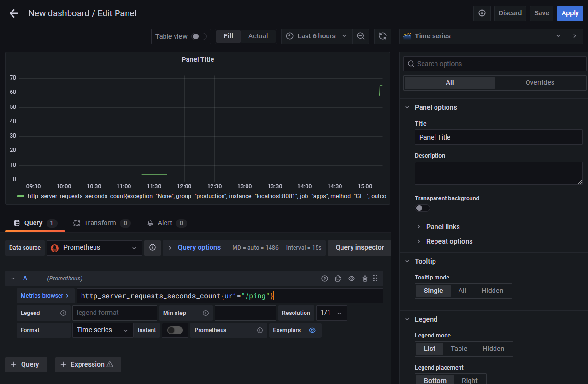Click the Description text area

click(498, 173)
